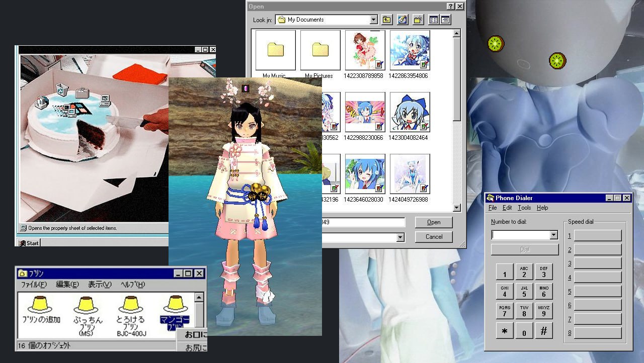Open the ヘルプ(H) menu

click(133, 285)
